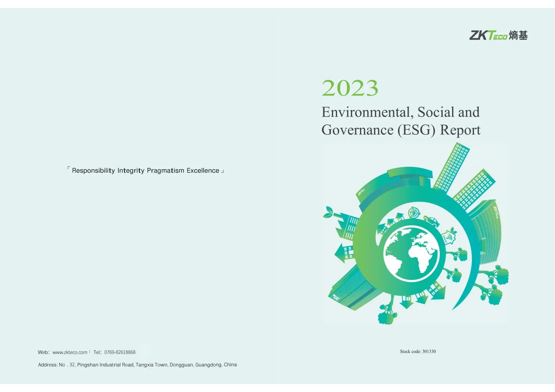
Task: Select the 'Responsibility Integrity Pragmatism Excellence' motto
Action: click(146, 170)
